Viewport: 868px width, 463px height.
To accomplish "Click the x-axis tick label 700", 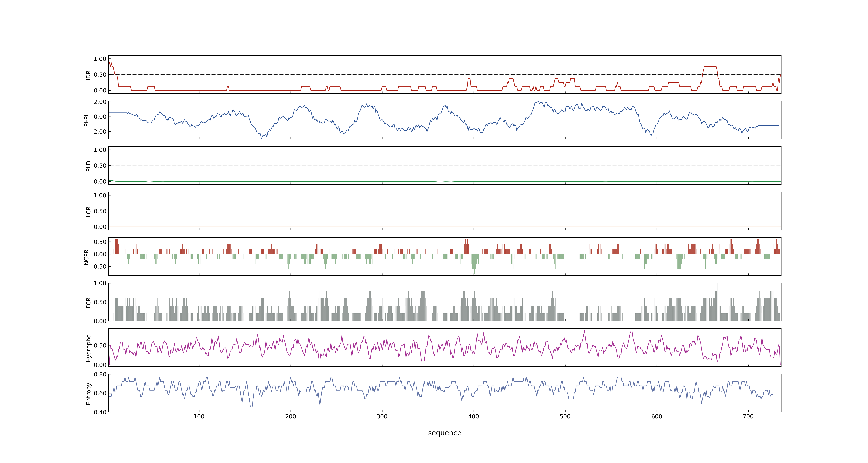I will coord(748,416).
